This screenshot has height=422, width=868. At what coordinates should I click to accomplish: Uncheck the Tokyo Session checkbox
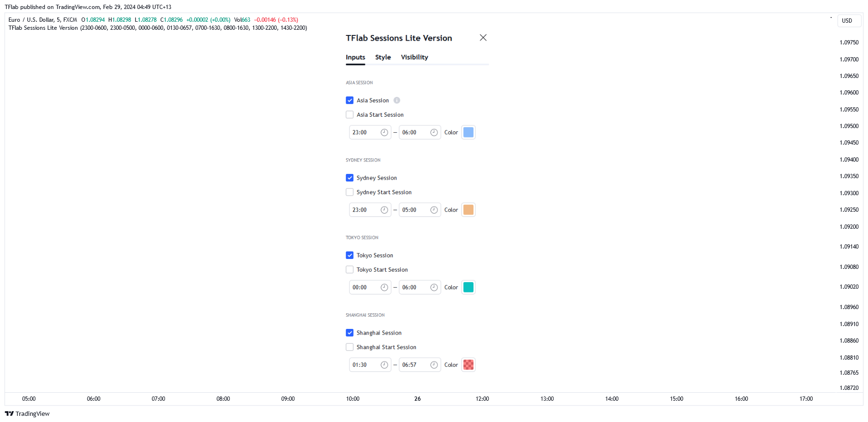(350, 255)
